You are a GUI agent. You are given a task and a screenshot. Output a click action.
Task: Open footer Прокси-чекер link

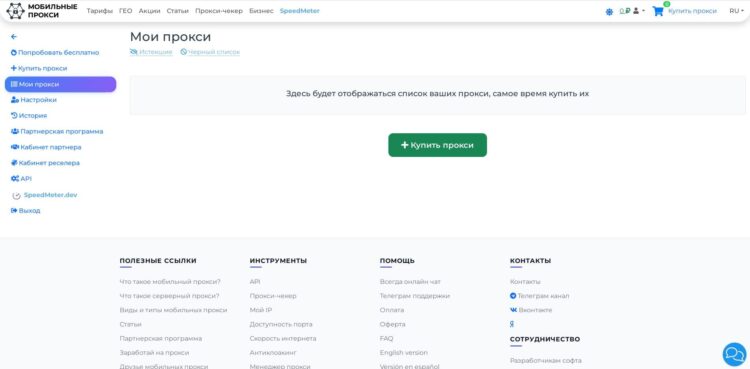click(273, 296)
